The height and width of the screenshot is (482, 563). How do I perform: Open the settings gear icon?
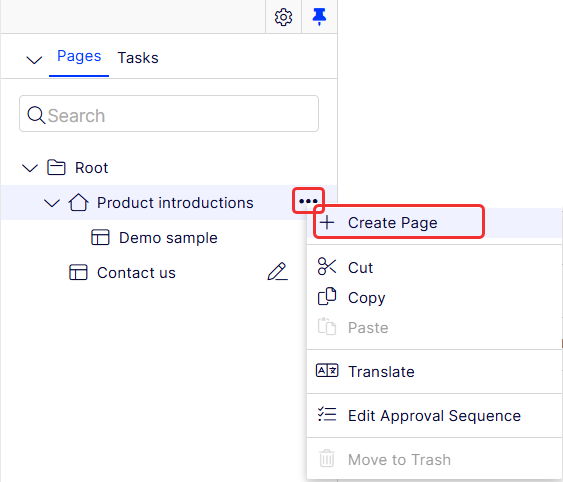click(283, 17)
